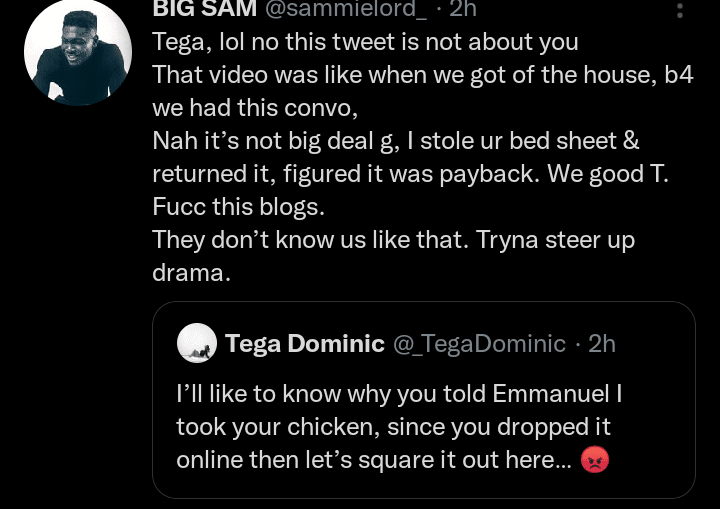Click the "took your chicken" quoted line
This screenshot has width=720, height=509.
[393, 427]
